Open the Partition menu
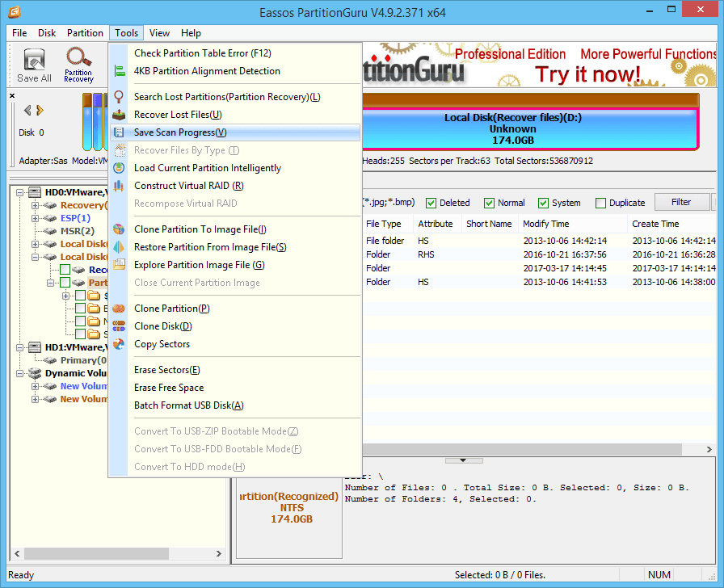This screenshot has height=588, width=724. pyautogui.click(x=85, y=33)
